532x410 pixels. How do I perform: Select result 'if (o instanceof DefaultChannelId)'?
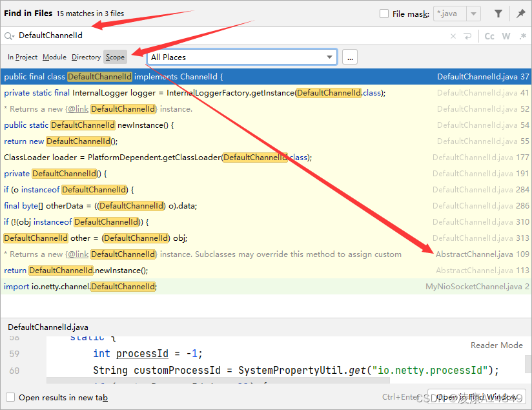click(x=266, y=190)
